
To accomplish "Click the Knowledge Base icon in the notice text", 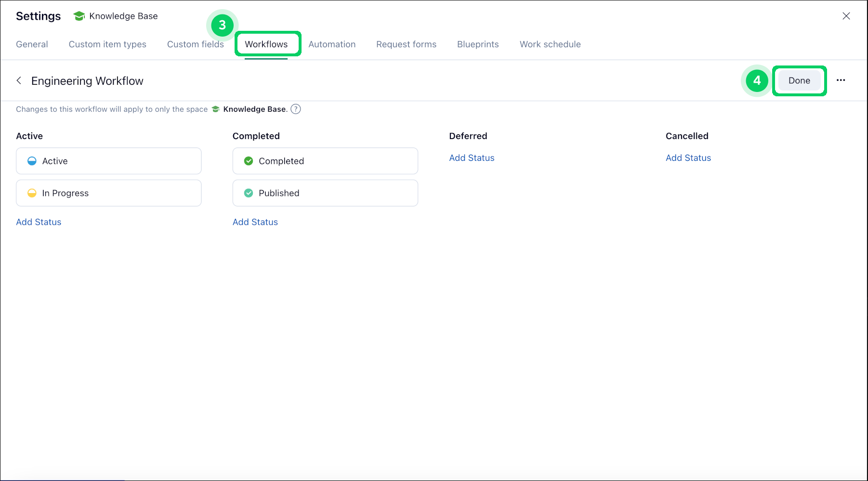I will [x=215, y=109].
